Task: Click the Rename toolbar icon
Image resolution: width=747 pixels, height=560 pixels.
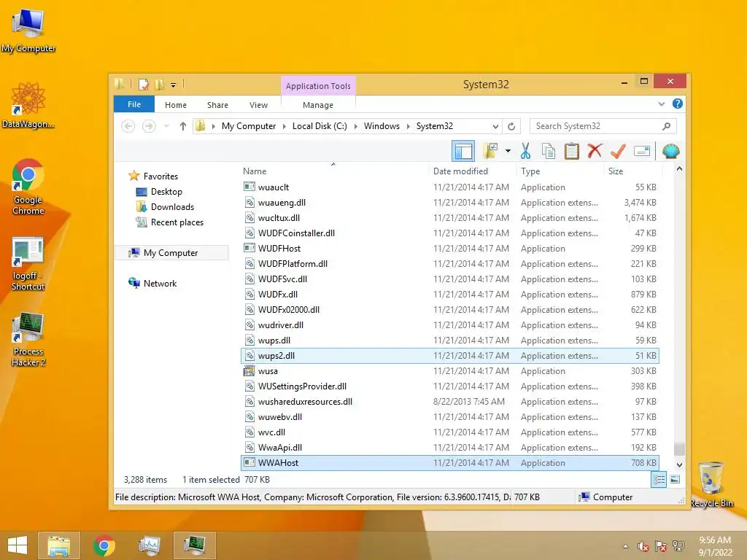Action: pos(642,152)
